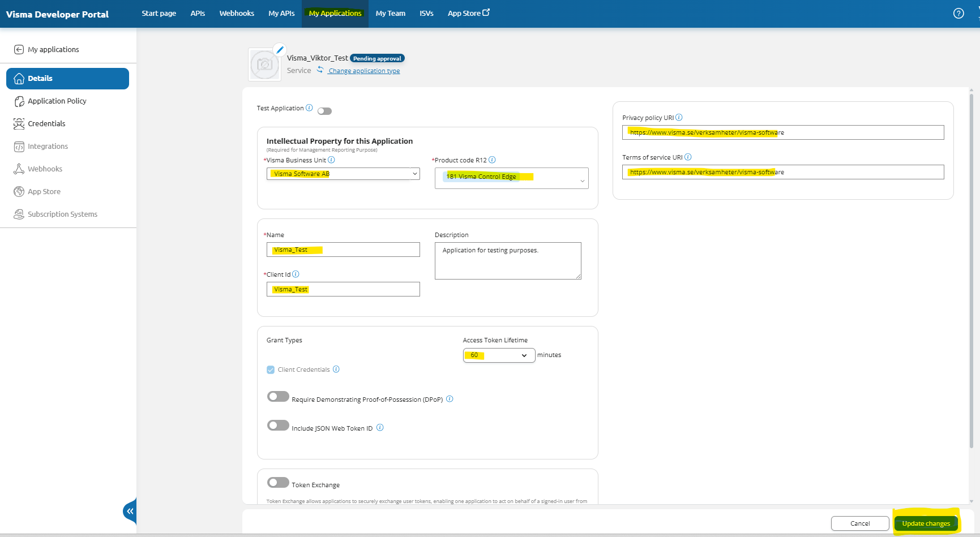Click the back arrow icon beside My applications
Viewport: 980px width, 537px height.
click(x=19, y=50)
